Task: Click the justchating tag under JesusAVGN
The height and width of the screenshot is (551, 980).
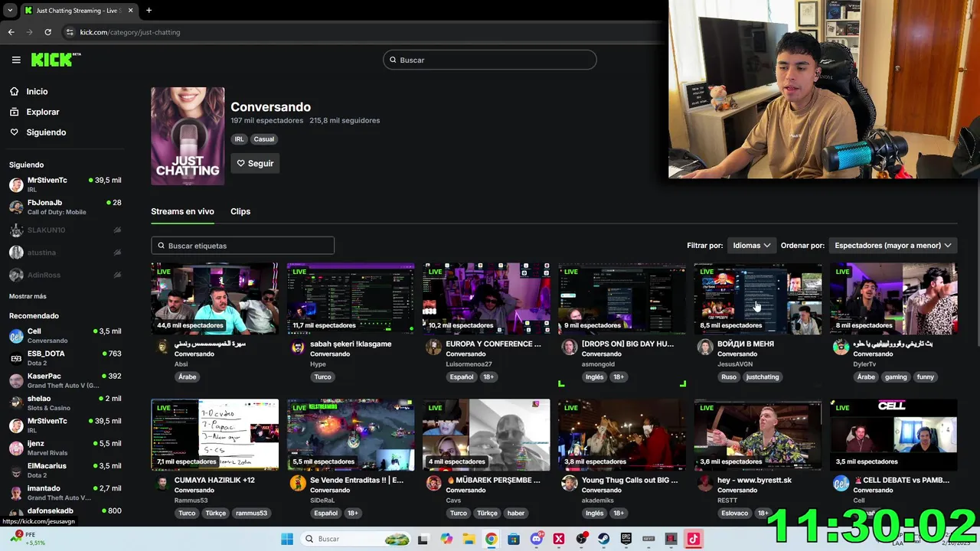Action: point(763,377)
